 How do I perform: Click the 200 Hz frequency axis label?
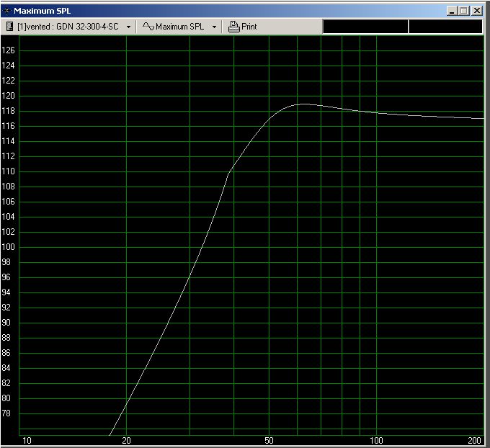click(474, 441)
